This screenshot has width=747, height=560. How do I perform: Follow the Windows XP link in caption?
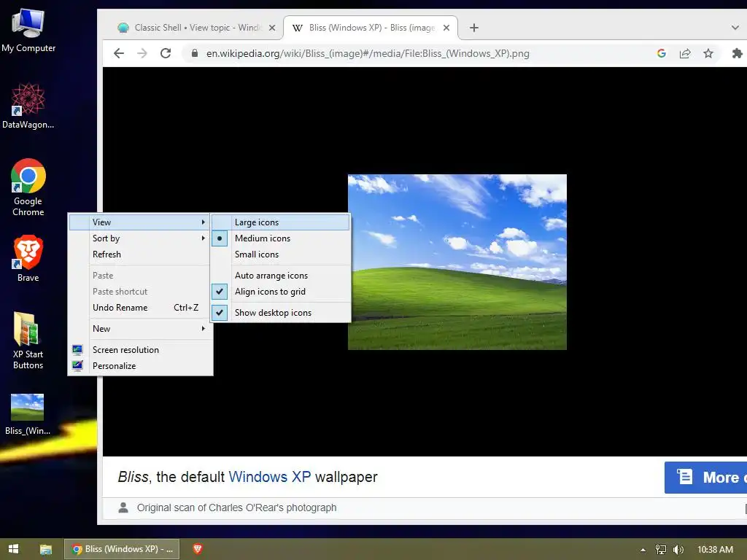point(270,477)
